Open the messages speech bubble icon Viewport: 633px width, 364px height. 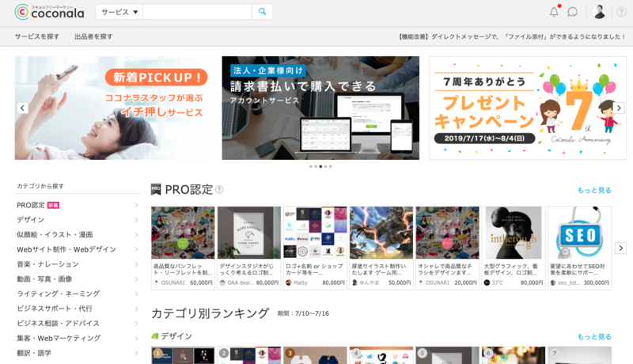tap(572, 12)
